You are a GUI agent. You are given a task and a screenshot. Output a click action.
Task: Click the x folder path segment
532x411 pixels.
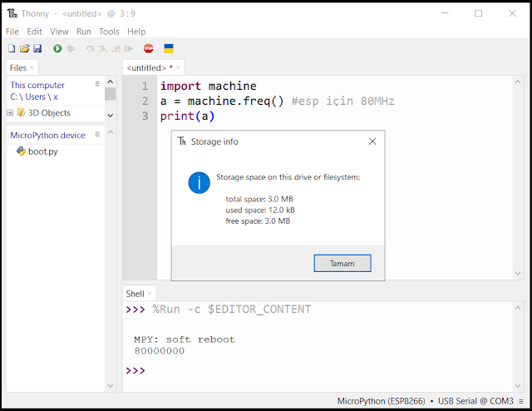click(x=56, y=97)
